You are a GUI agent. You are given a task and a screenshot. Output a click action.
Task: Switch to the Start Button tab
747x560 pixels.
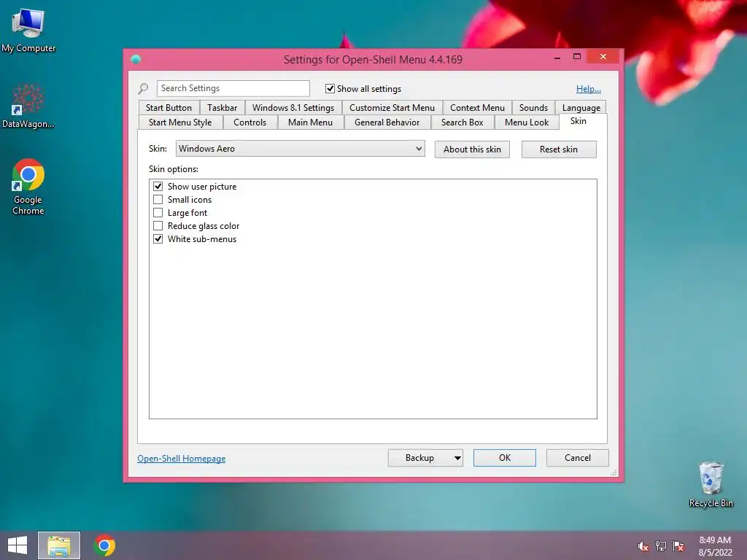point(169,108)
